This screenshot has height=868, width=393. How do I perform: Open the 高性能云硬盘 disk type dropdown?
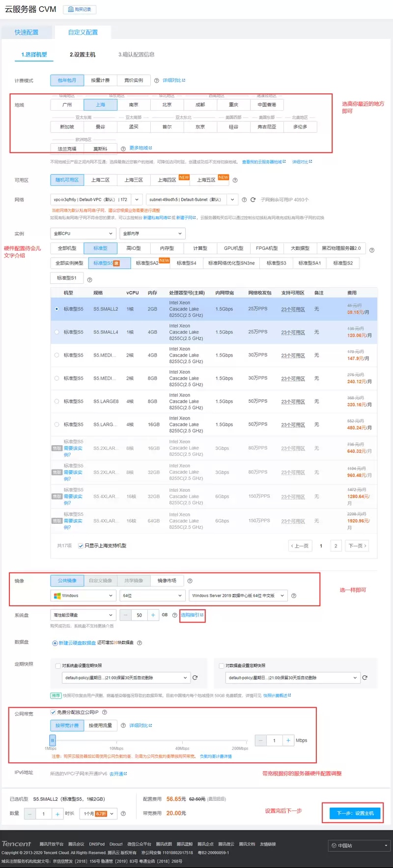(x=83, y=615)
